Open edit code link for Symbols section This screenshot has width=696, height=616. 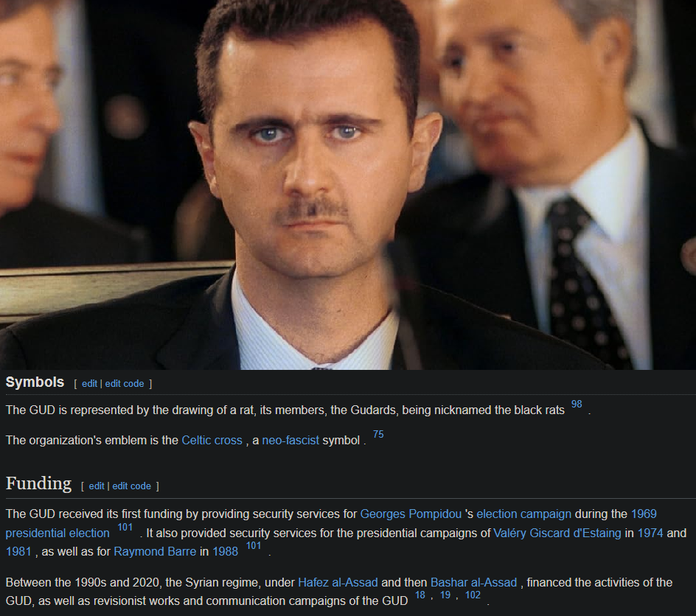(125, 384)
